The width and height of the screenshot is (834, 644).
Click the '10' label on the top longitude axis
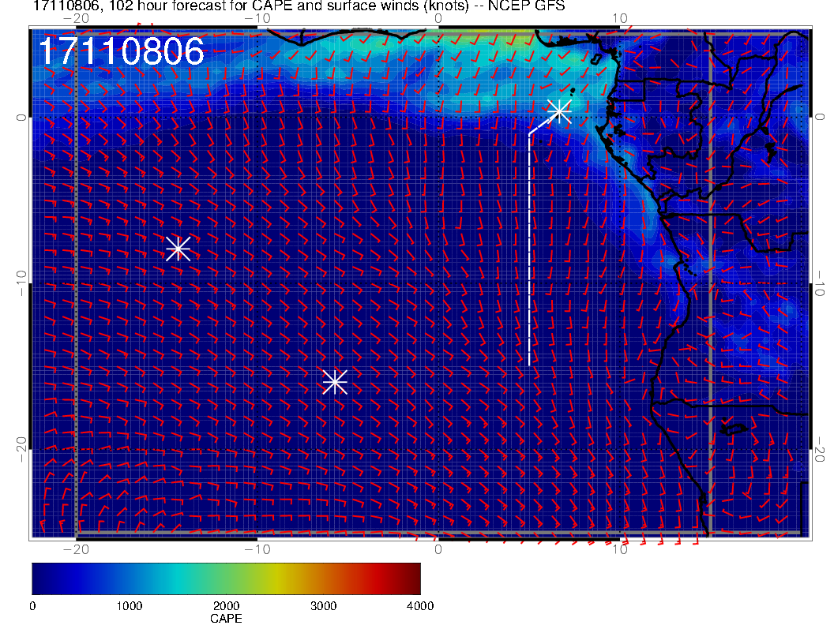pos(620,18)
